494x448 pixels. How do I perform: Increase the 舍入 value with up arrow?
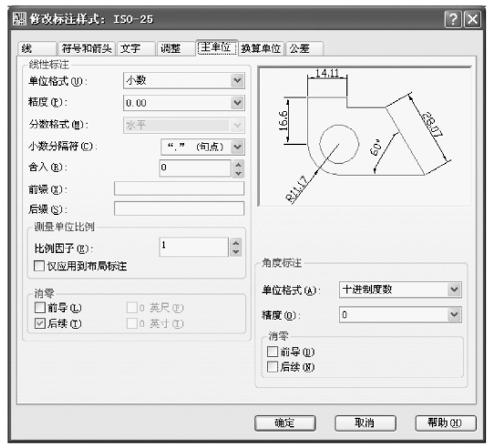point(238,164)
